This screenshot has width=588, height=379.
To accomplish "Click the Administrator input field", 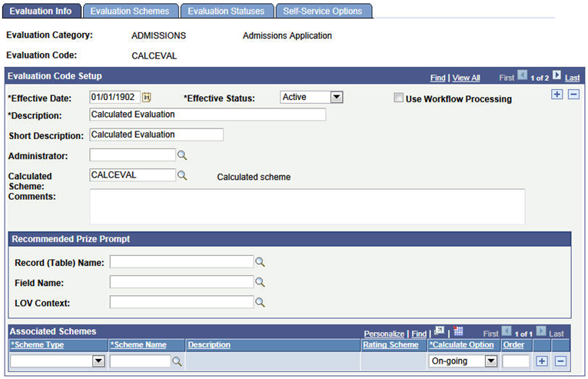I will (x=132, y=155).
